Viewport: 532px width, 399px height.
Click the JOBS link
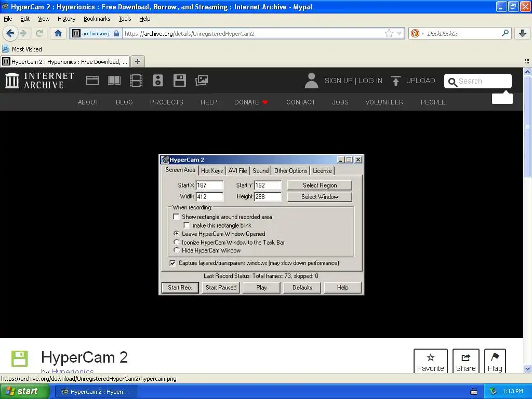[340, 102]
